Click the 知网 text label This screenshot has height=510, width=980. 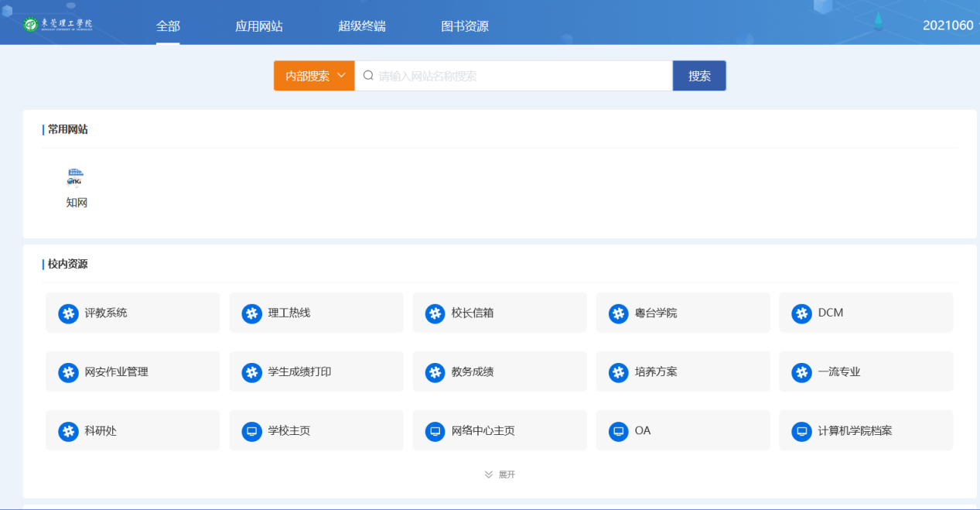pos(77,203)
